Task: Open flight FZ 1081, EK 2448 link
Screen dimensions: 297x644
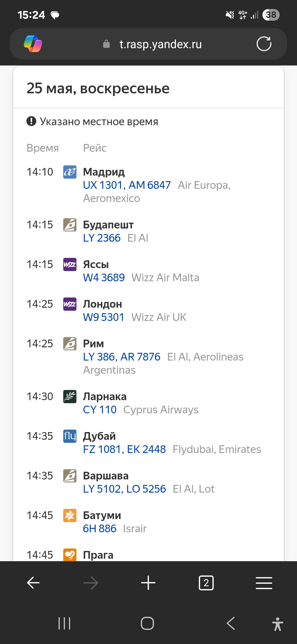Action: coord(125,449)
